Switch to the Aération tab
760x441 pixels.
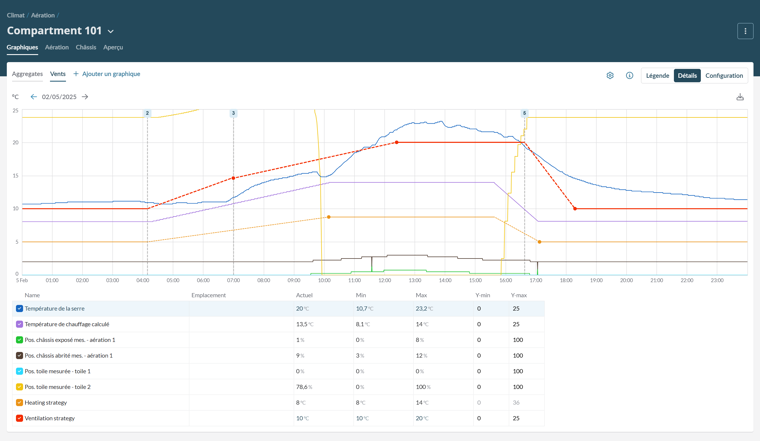point(57,47)
